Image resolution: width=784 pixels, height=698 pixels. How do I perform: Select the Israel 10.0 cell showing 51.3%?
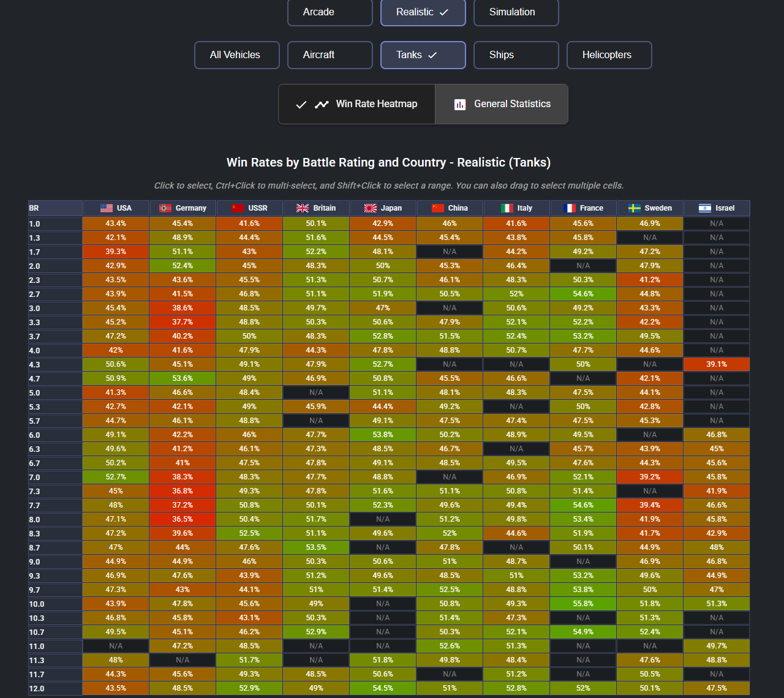(x=717, y=604)
